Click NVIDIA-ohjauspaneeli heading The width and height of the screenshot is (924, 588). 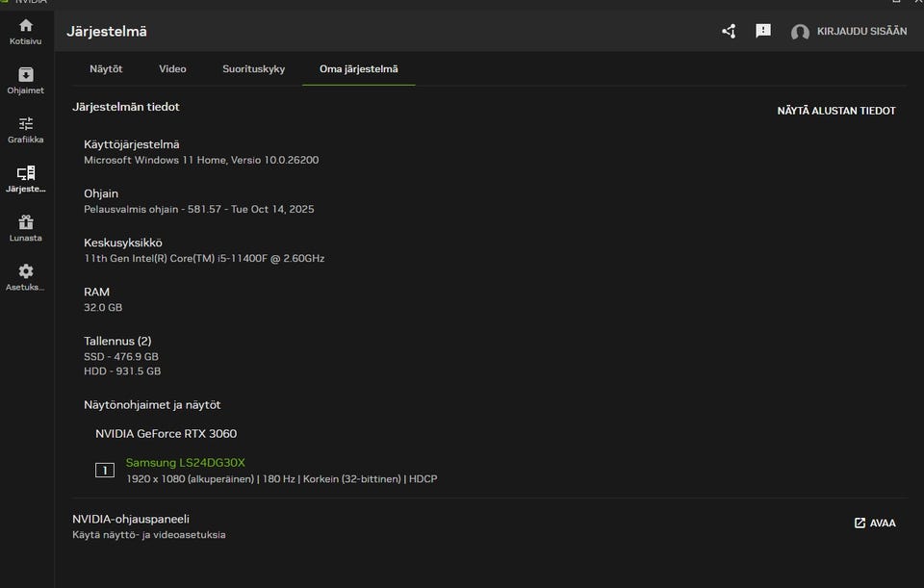[131, 519]
